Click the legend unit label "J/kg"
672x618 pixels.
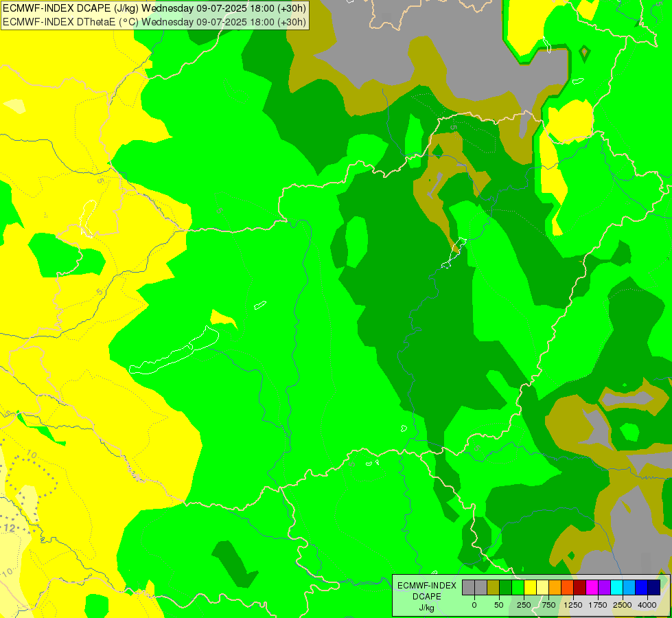coord(426,608)
